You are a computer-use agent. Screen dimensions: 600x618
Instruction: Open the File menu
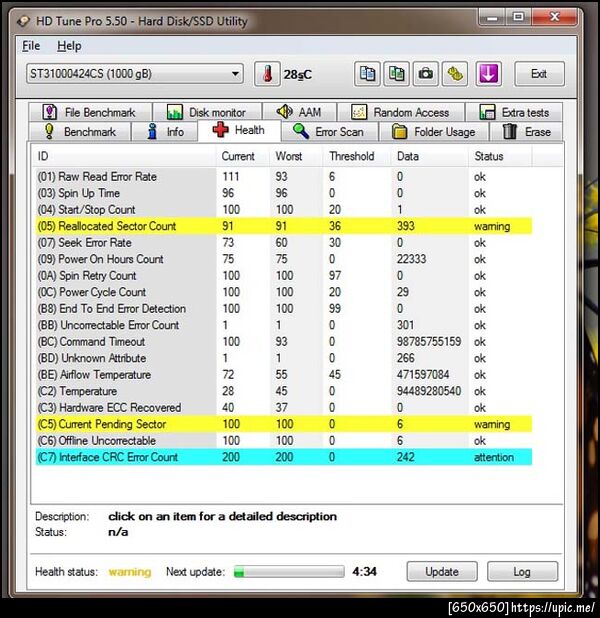point(31,46)
